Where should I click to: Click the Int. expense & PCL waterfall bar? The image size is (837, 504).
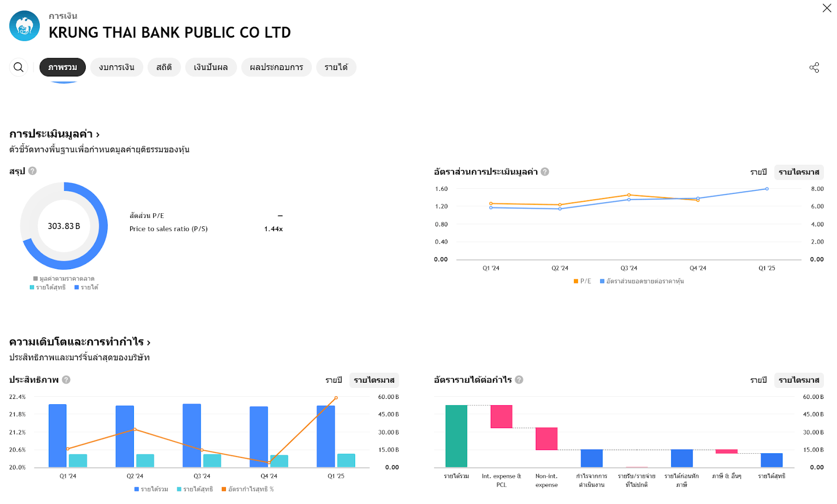pyautogui.click(x=501, y=417)
